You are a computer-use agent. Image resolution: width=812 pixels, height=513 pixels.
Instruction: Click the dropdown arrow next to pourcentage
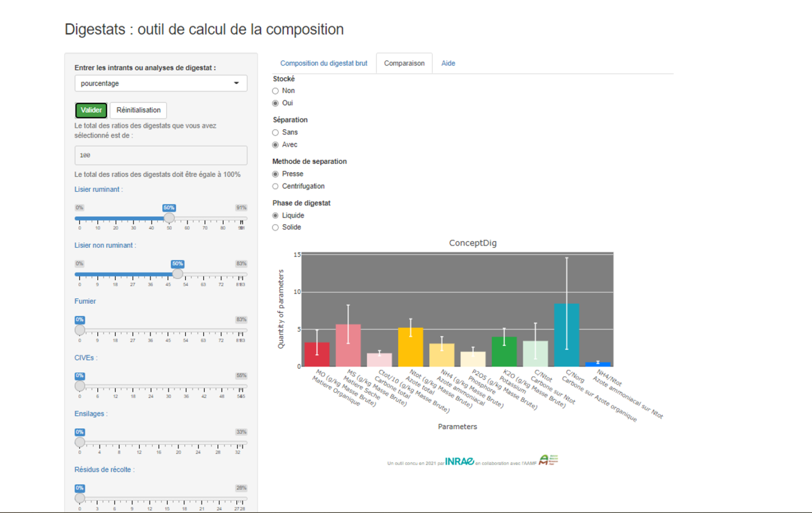236,84
